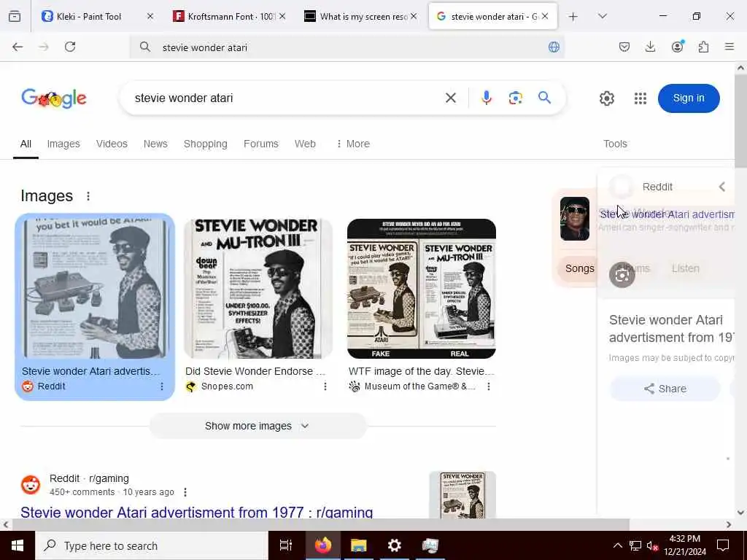This screenshot has height=560, width=747.
Task: Open the FAKE vs REAL comparison image
Action: 422,289
